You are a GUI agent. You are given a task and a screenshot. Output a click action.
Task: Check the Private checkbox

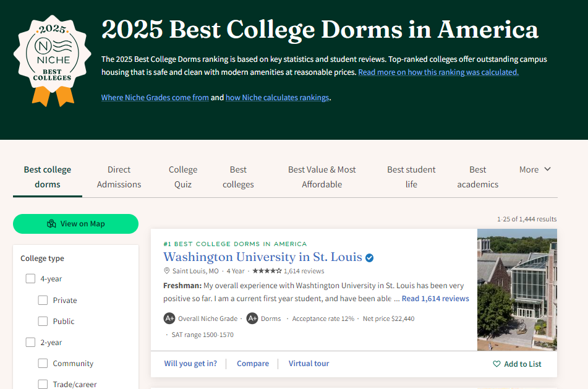(x=43, y=300)
